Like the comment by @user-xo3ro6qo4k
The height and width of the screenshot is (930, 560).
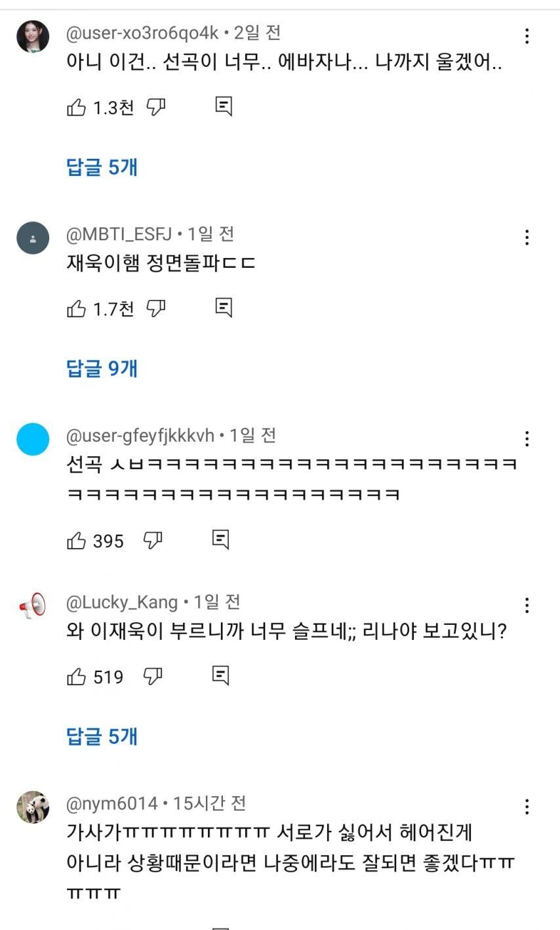click(77, 107)
